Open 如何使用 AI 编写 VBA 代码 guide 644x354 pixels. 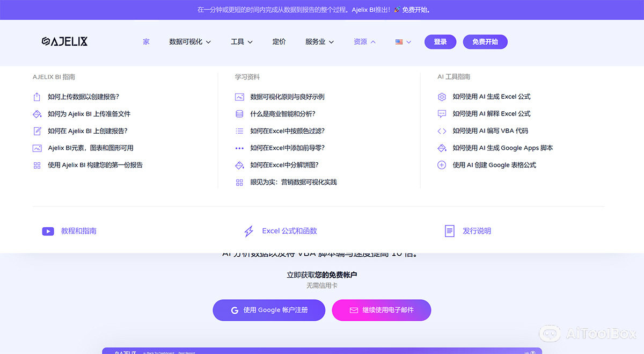(491, 131)
